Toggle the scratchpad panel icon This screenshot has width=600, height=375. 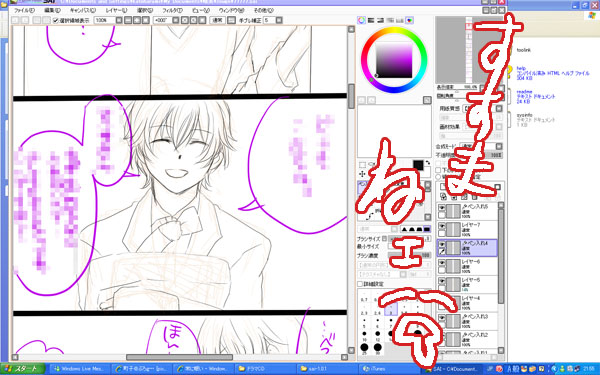coord(409,20)
